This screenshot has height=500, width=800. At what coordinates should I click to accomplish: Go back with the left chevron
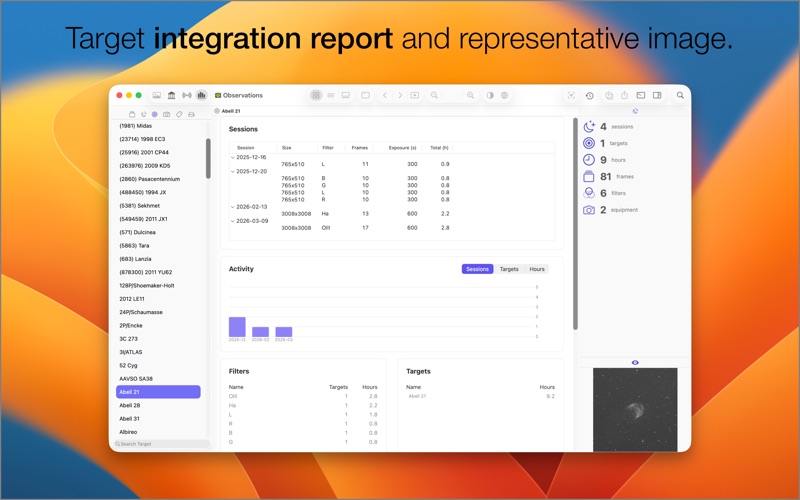[x=385, y=95]
